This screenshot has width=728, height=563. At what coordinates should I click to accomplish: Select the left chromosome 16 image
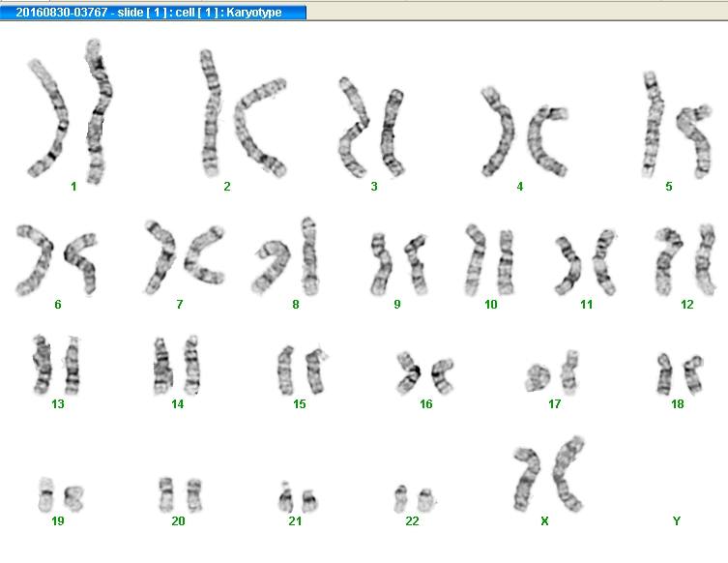(x=409, y=373)
